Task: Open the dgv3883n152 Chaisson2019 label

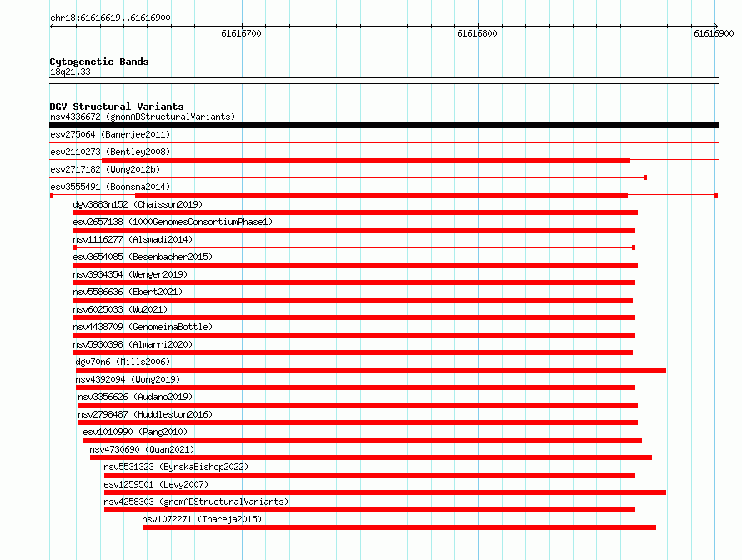Action: coord(138,204)
